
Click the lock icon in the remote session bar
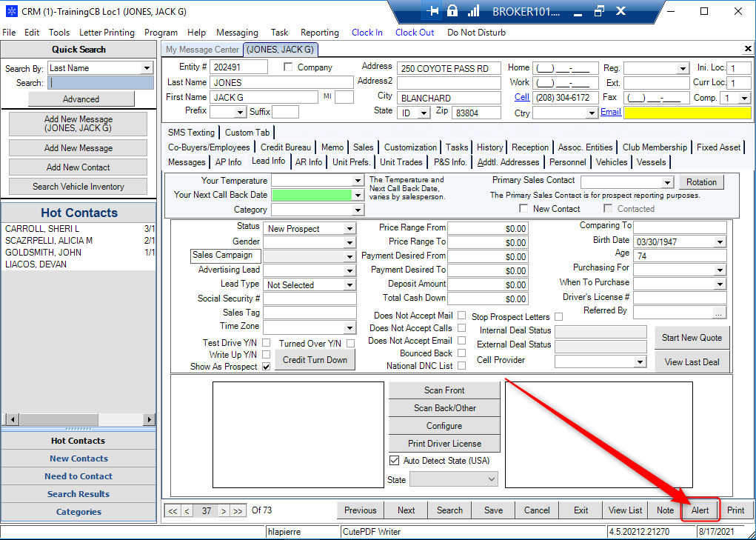click(452, 11)
